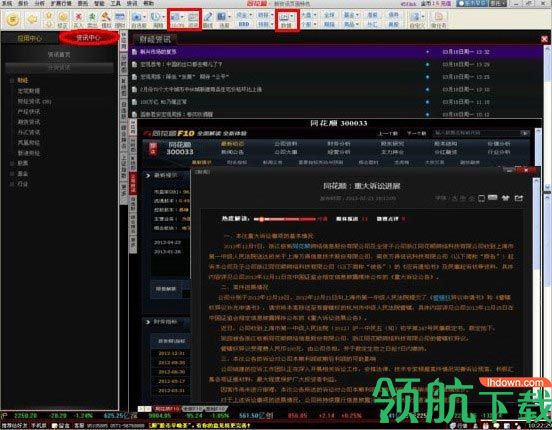
Task: Open the 大盘 dropdown in toolbar
Action: click(x=309, y=15)
